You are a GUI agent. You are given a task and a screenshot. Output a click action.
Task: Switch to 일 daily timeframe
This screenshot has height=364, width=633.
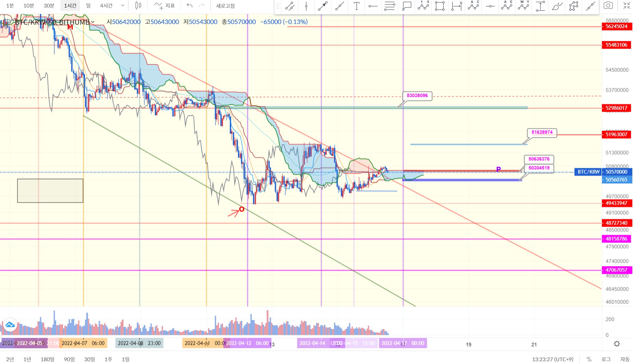(88, 5)
